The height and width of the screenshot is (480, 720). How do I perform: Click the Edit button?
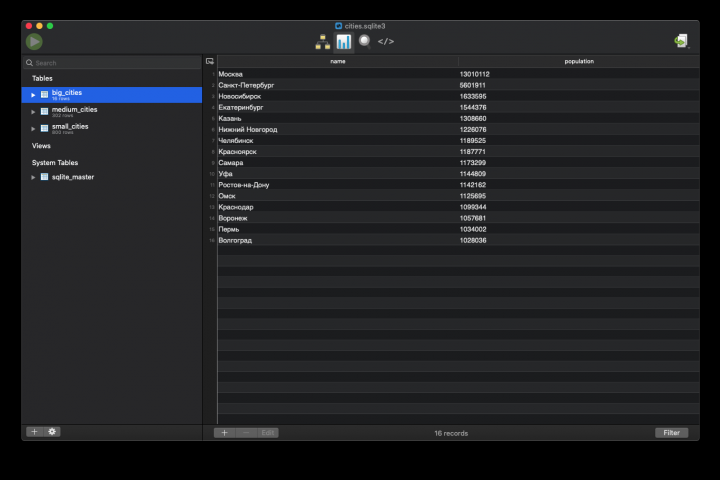click(x=268, y=433)
